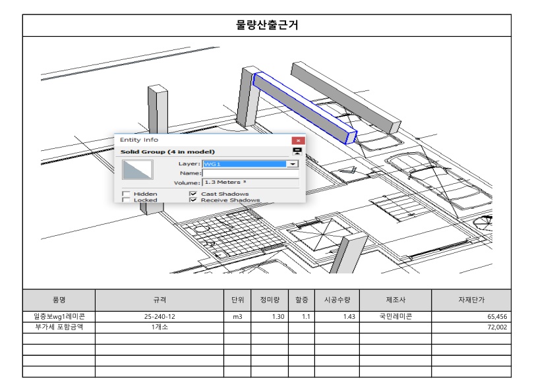
Task: Click the 제조사 column header
Action: click(395, 300)
